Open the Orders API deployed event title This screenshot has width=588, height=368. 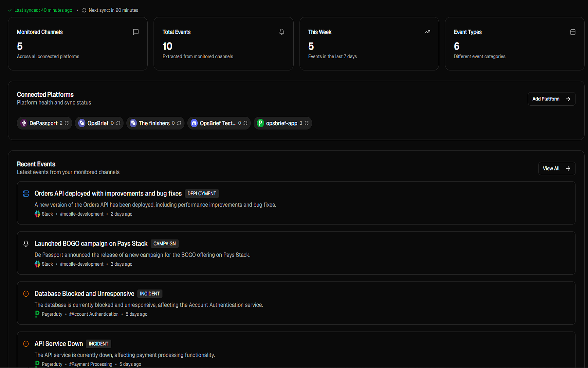coord(108,194)
